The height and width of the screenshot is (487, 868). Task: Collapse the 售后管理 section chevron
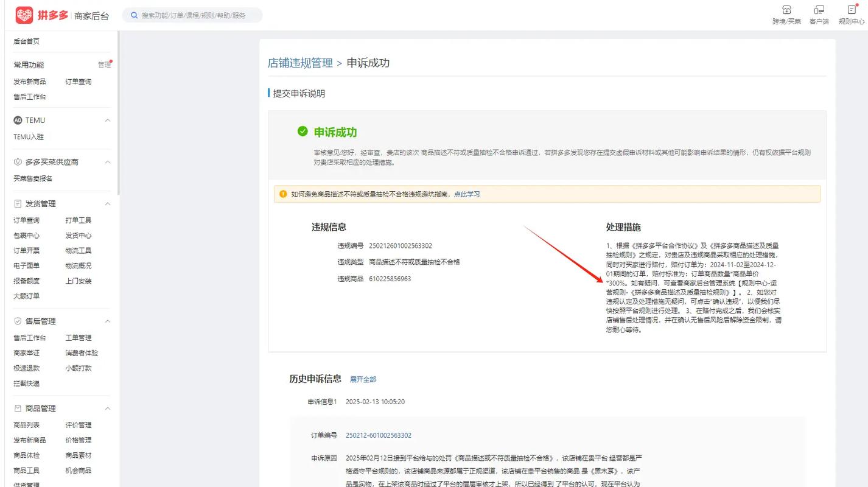pos(108,321)
